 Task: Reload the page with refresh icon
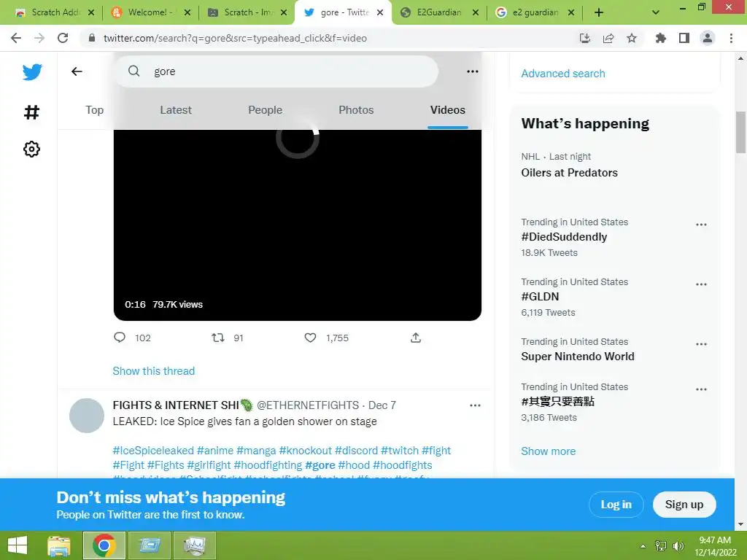[63, 38]
